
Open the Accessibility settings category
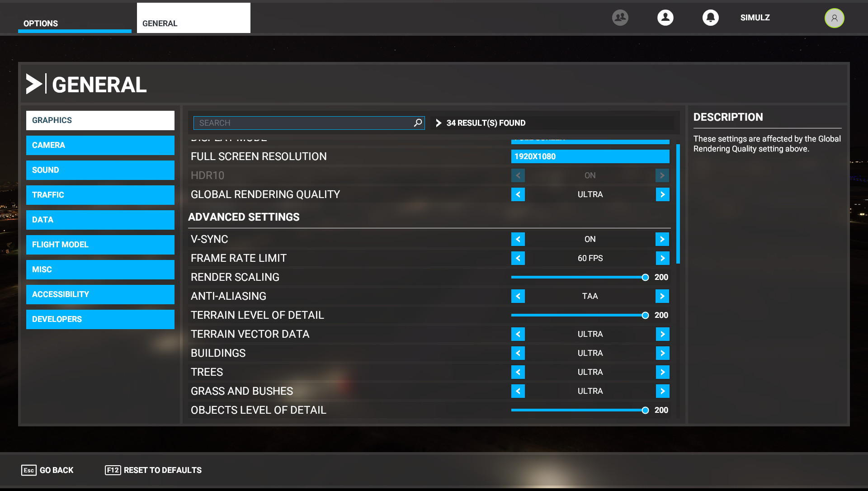click(100, 294)
